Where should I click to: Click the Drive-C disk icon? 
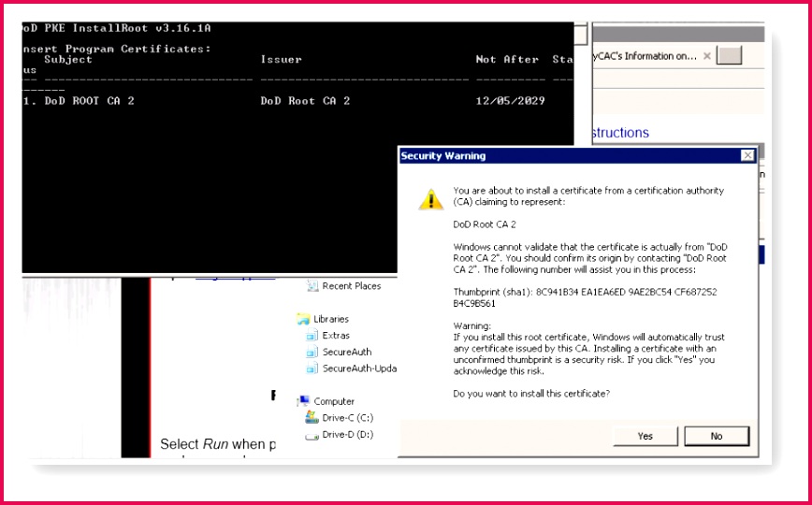(x=312, y=417)
